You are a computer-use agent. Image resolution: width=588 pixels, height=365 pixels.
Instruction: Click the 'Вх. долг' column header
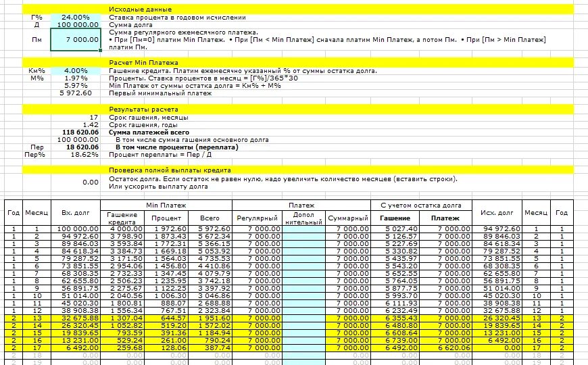click(x=76, y=213)
